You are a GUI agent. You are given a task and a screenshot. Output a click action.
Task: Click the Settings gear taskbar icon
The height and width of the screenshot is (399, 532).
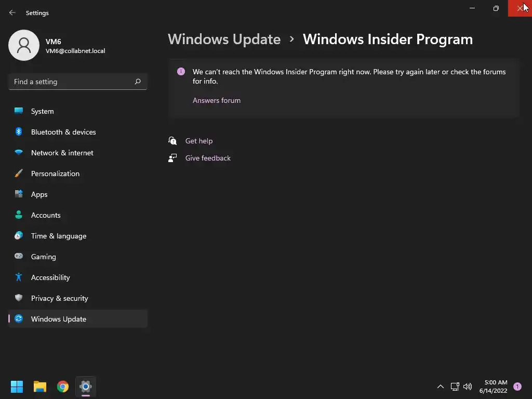tap(86, 387)
